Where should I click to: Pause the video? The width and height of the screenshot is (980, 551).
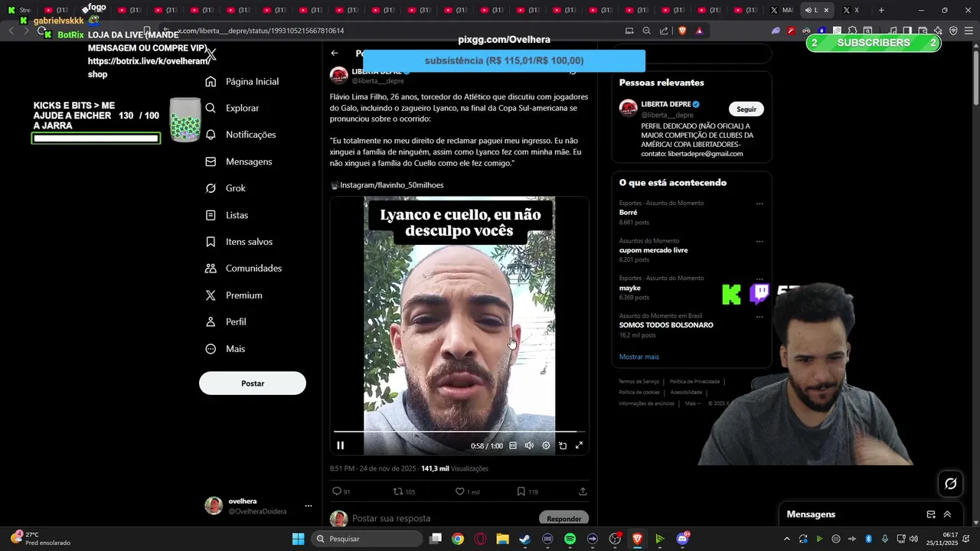pyautogui.click(x=341, y=445)
